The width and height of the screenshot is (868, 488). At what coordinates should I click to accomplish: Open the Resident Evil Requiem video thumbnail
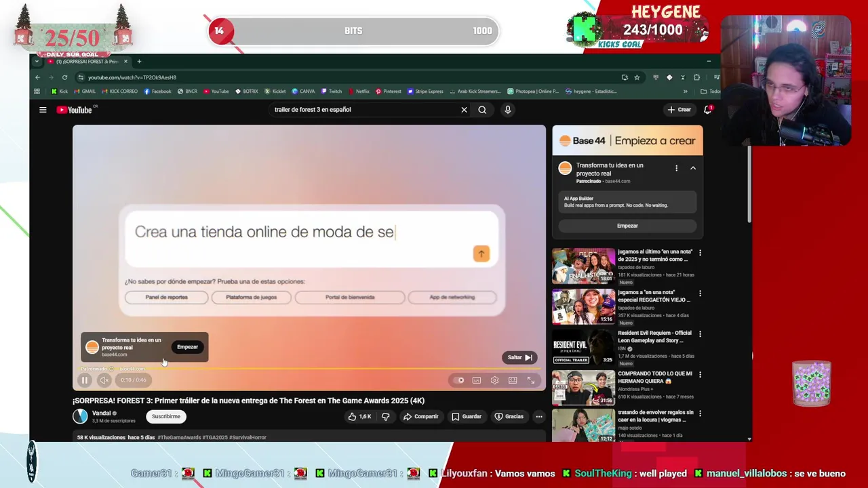point(583,346)
